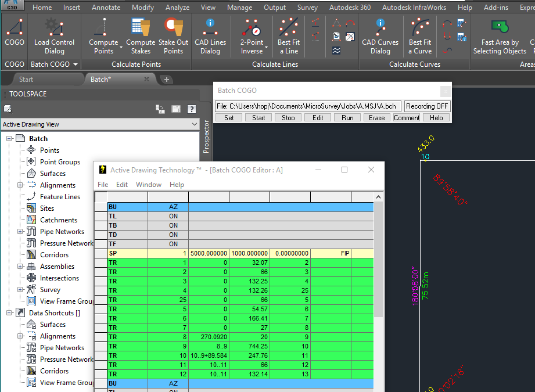Open a new drawing tab with plus

point(166,80)
